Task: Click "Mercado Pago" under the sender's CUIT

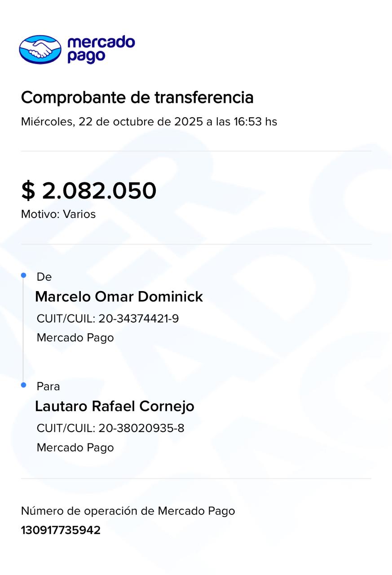Action: tap(75, 337)
